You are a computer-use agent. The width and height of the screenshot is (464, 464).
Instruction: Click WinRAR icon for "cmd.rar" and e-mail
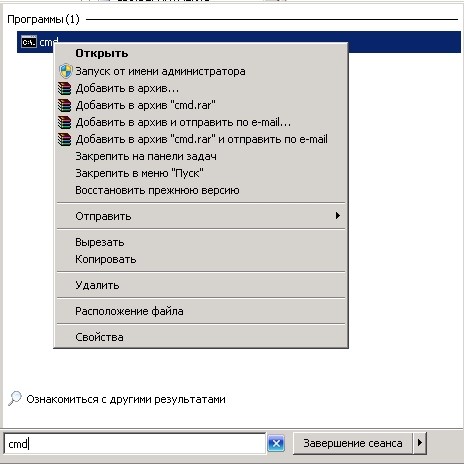[65, 139]
